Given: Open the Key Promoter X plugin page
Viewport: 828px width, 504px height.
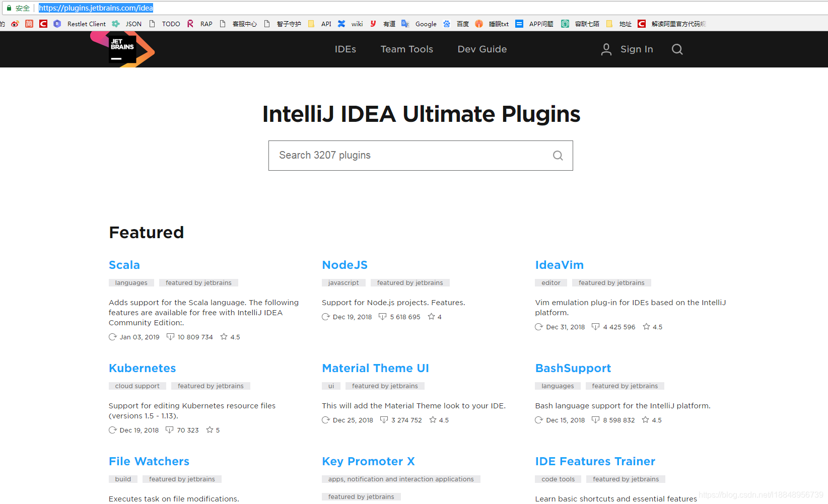Looking at the screenshot, I should coord(369,461).
